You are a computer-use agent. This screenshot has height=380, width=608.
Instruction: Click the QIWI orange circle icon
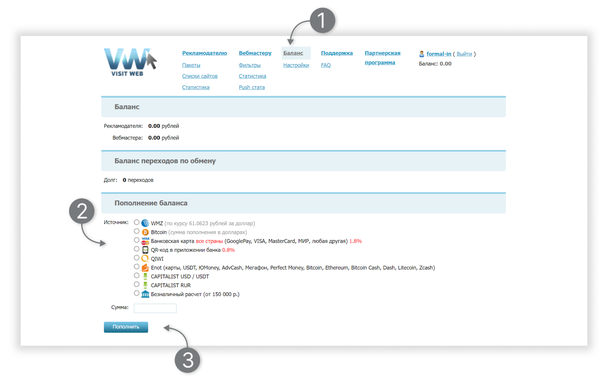pyautogui.click(x=145, y=259)
